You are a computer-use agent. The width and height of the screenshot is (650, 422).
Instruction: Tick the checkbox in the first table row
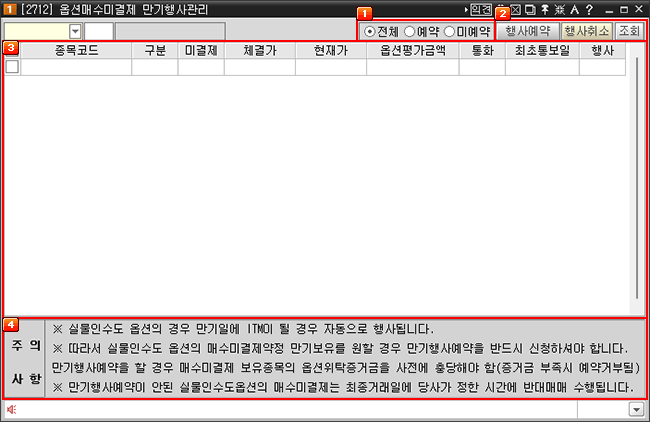pos(12,67)
